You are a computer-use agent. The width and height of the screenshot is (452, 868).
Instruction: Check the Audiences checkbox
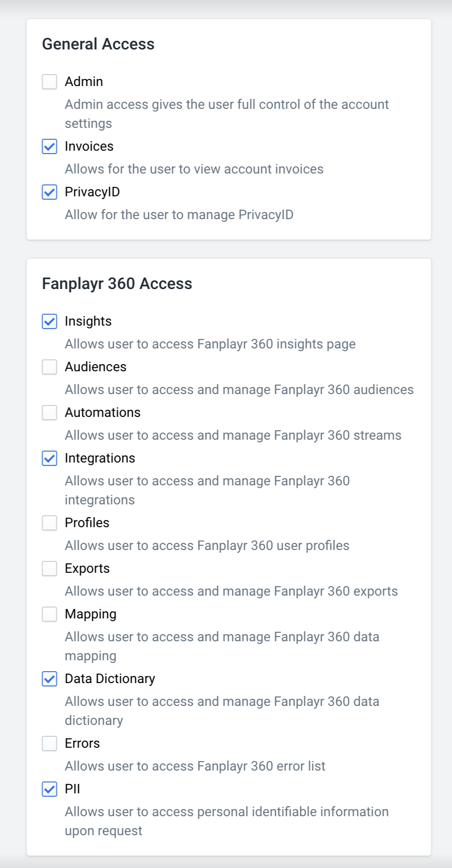click(49, 367)
